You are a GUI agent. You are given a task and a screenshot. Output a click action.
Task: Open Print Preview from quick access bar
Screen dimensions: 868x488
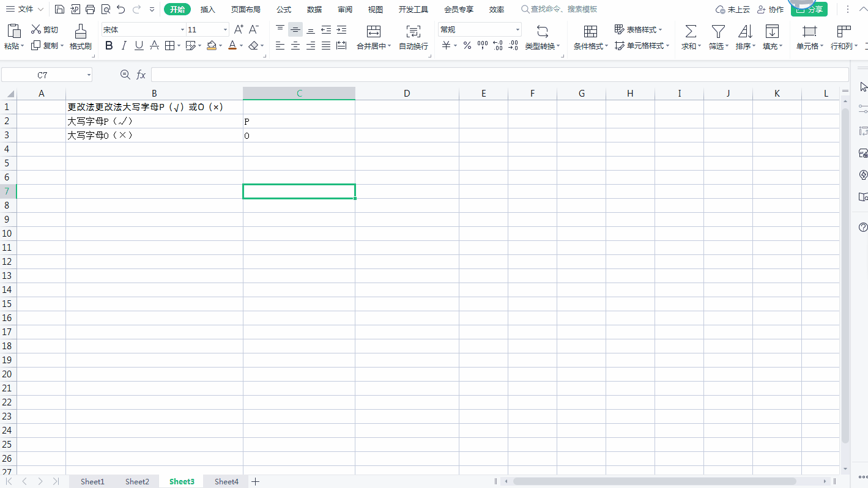[106, 9]
